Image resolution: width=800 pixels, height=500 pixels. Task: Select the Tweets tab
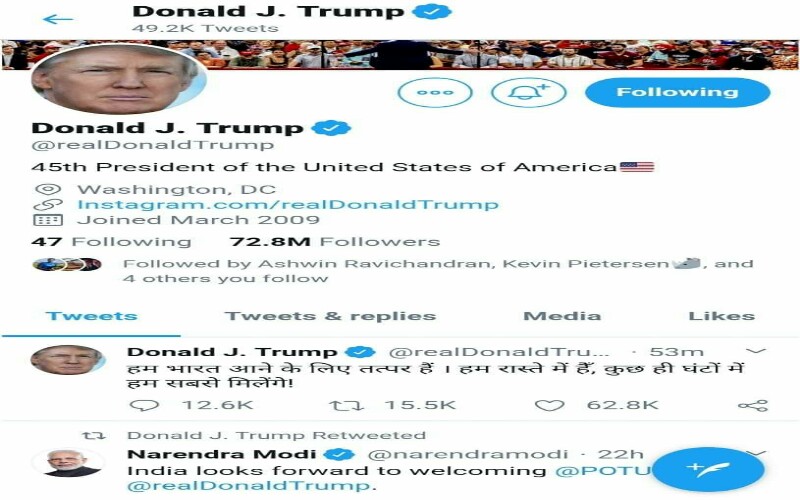(92, 316)
